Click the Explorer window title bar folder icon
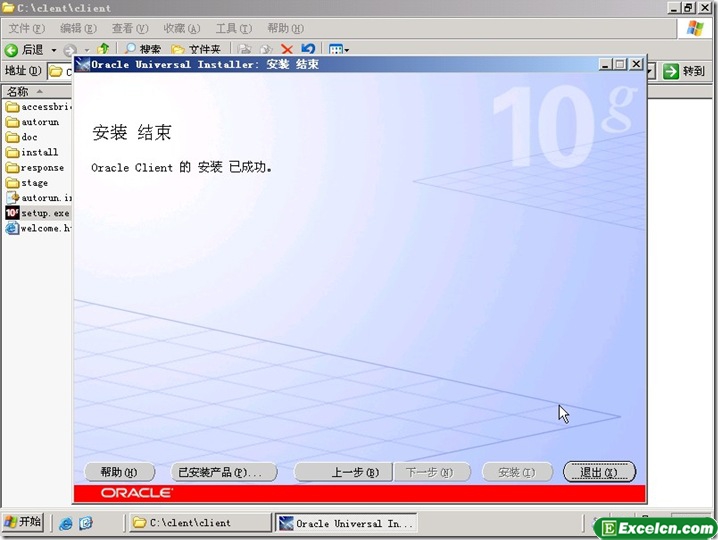The height and width of the screenshot is (540, 718). point(8,8)
